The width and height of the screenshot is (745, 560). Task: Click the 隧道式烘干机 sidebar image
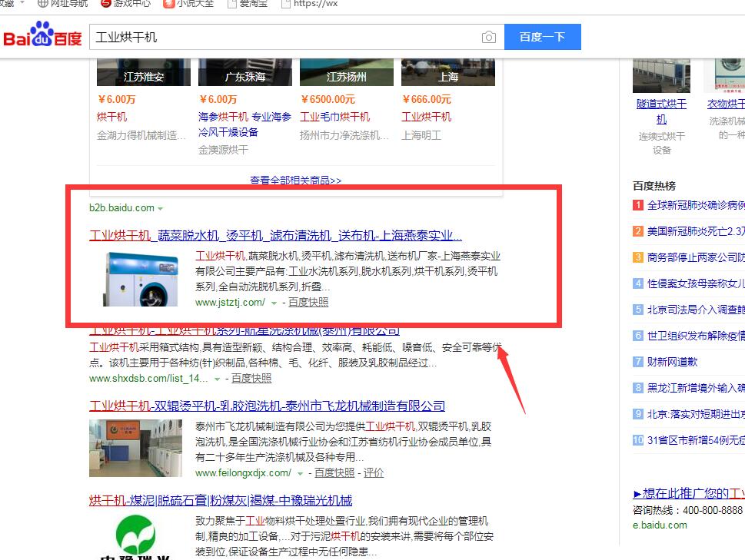(x=661, y=75)
